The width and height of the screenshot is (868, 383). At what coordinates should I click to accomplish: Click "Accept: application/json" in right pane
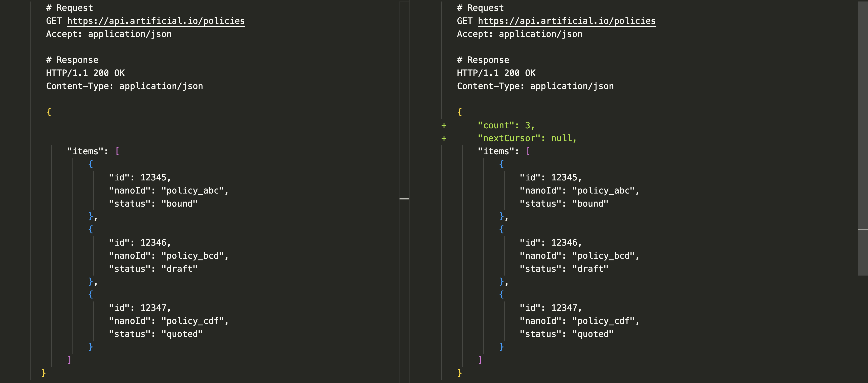[x=520, y=34]
